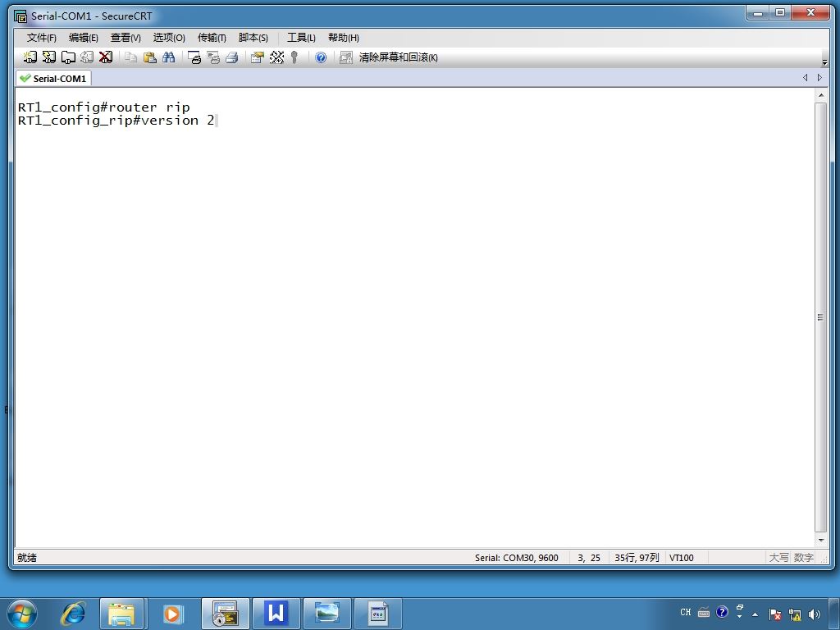Screen dimensions: 840x630
Task: Open WPS Writer taskbar icon
Action: [276, 614]
